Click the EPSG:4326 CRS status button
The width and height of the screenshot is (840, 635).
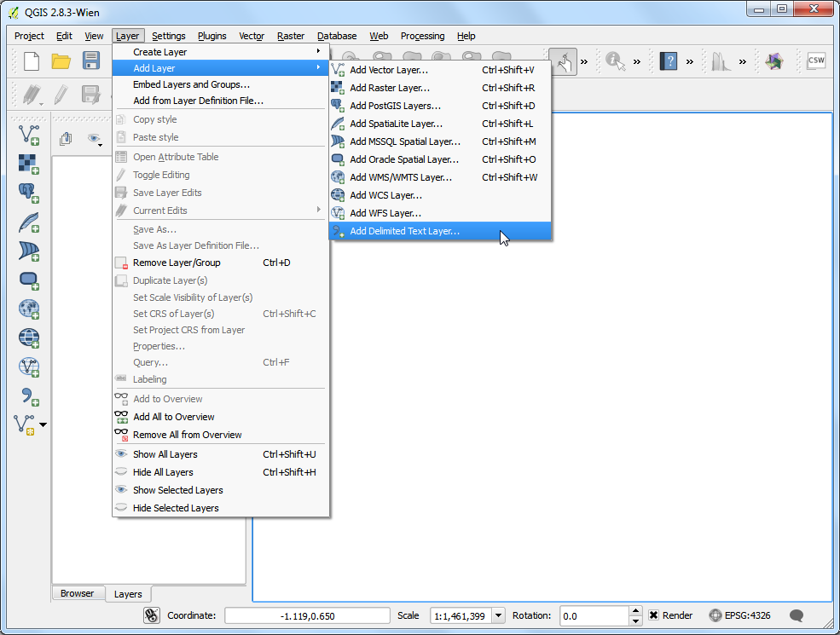[x=740, y=615]
